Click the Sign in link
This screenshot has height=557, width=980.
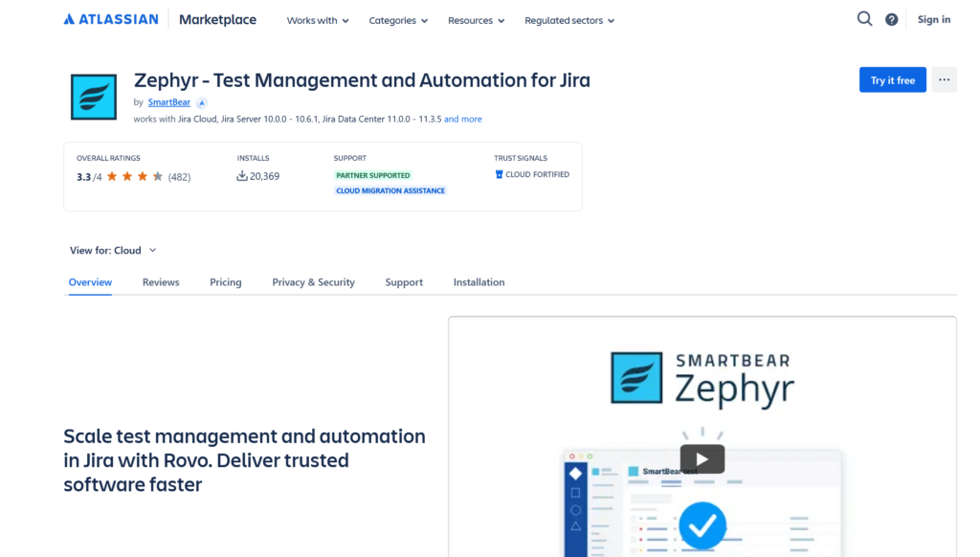(934, 19)
